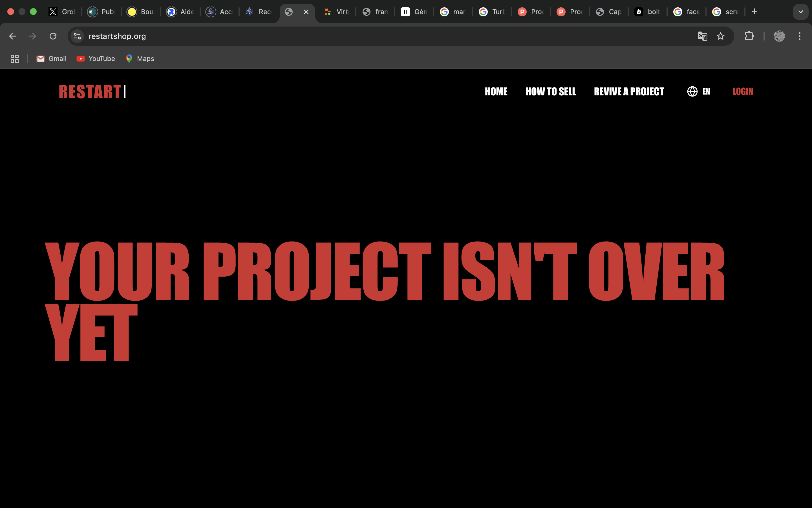812x508 pixels.
Task: Expand the tab search dropdown arrow
Action: (801, 12)
